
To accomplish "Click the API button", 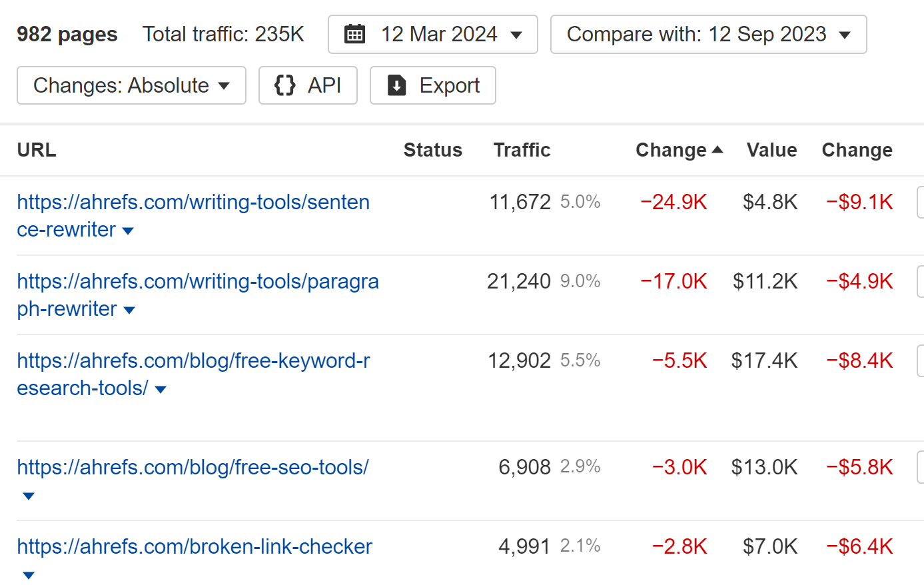I will click(x=308, y=85).
